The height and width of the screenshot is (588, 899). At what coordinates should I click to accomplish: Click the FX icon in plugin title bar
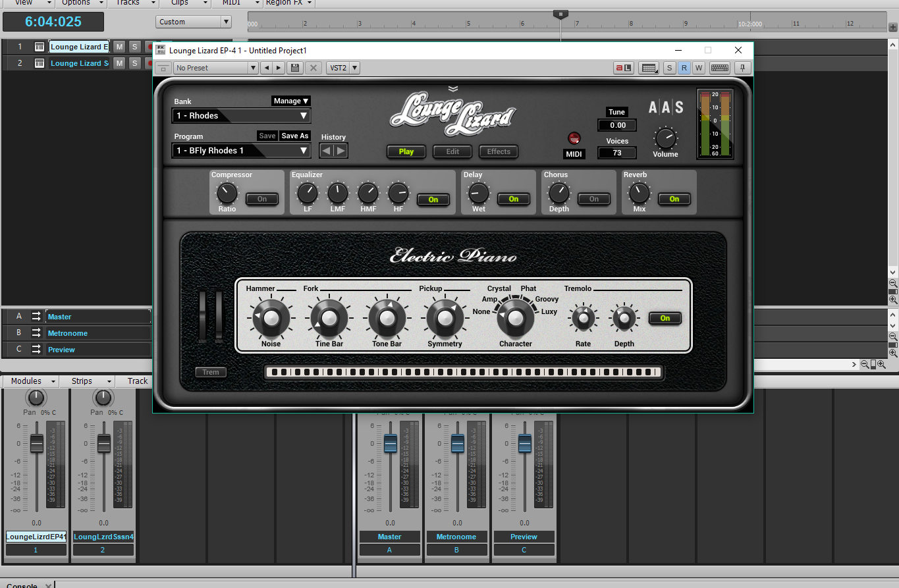(x=160, y=50)
